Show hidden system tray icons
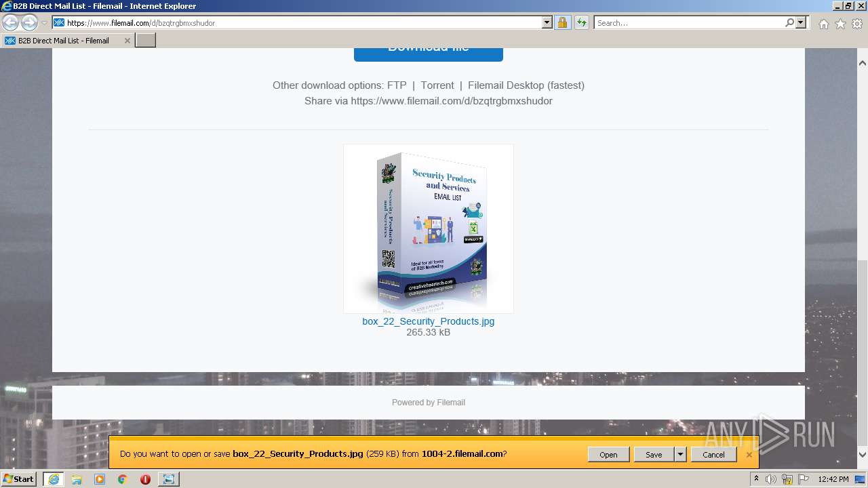 pos(755,479)
